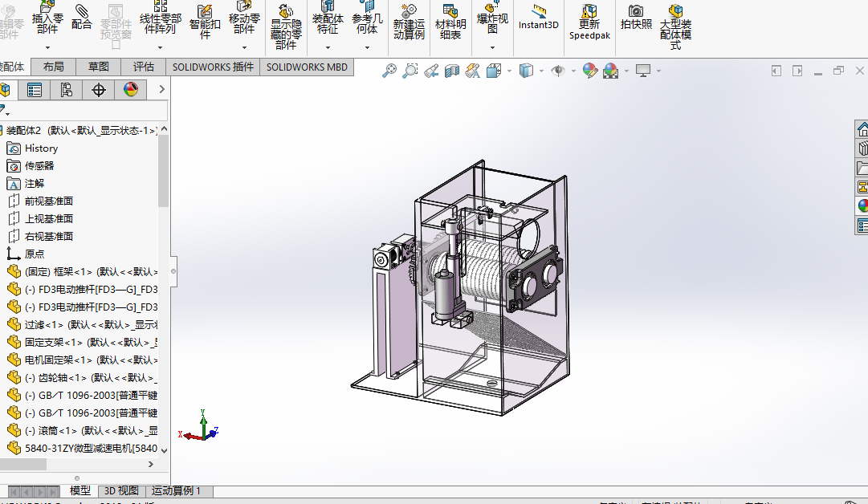Open dropdown arrow beside View Settings monitor
868x504 pixels.
(658, 71)
